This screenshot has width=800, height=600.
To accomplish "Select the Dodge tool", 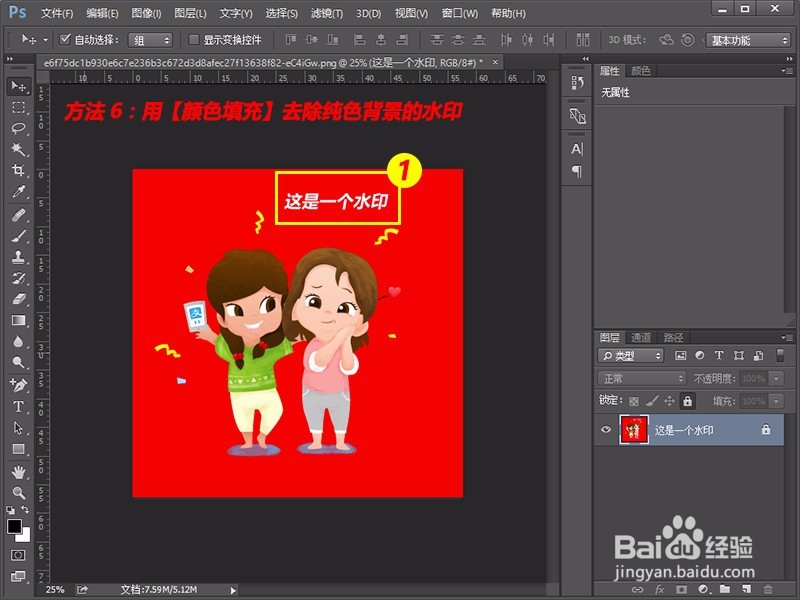I will pos(18,362).
